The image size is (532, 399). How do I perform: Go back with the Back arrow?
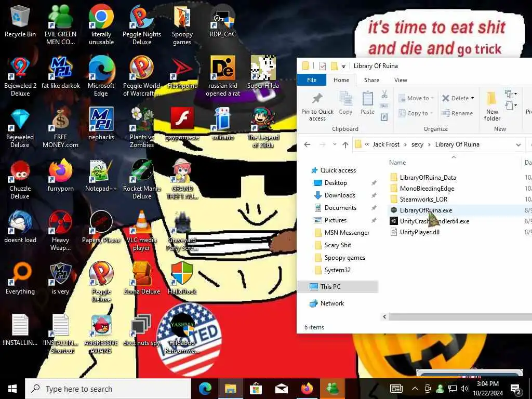pos(307,144)
